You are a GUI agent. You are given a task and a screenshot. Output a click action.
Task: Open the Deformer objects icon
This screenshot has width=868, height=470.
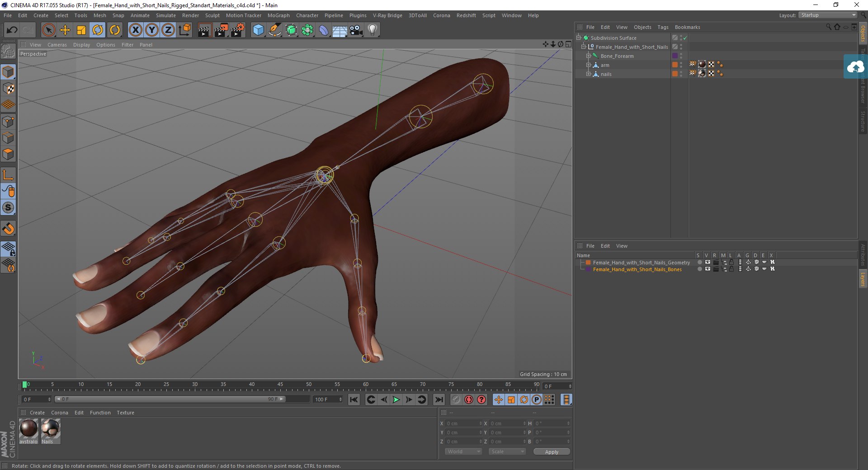324,30
